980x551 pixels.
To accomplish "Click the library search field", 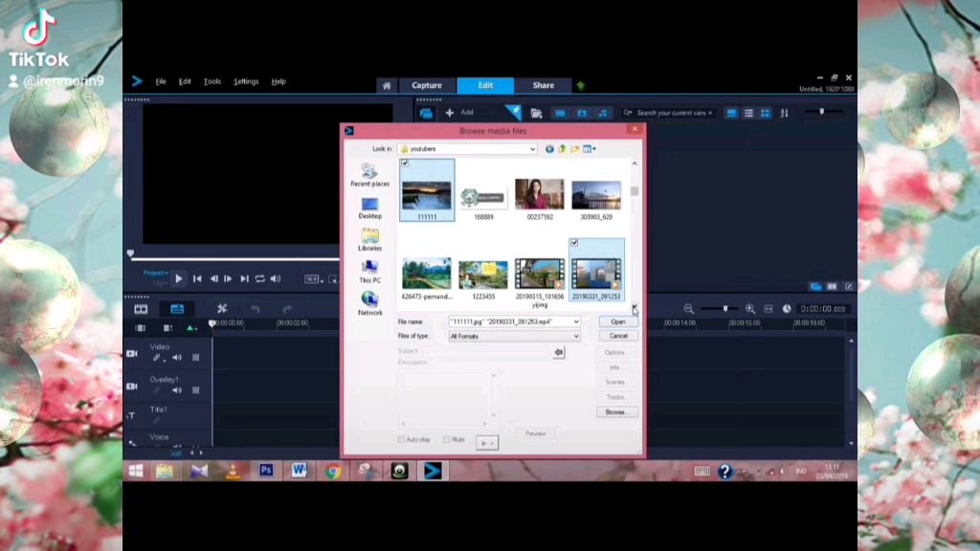I will [x=671, y=113].
